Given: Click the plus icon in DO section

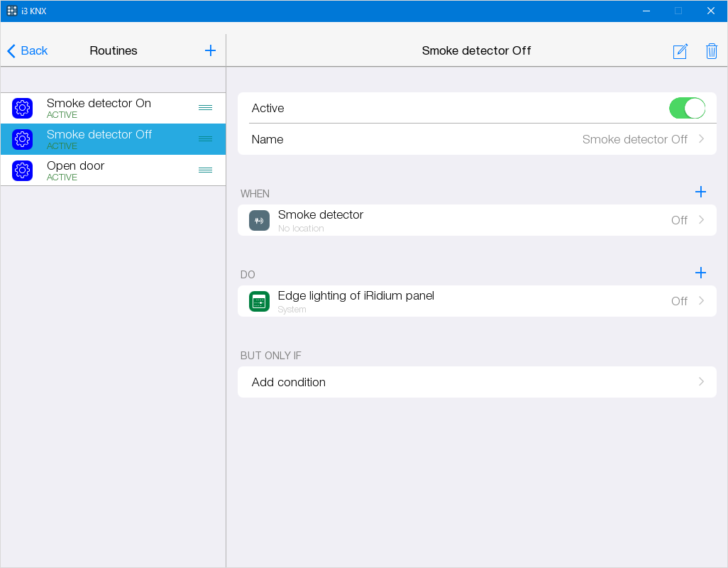Looking at the screenshot, I should pyautogui.click(x=700, y=273).
